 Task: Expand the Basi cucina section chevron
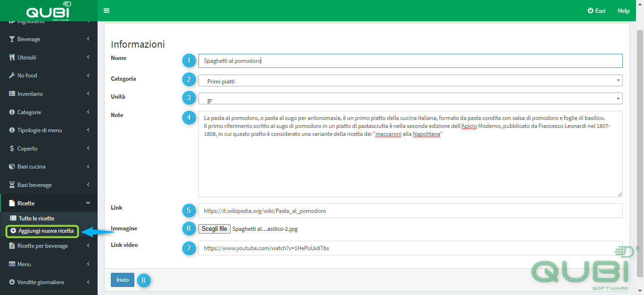coord(88,166)
